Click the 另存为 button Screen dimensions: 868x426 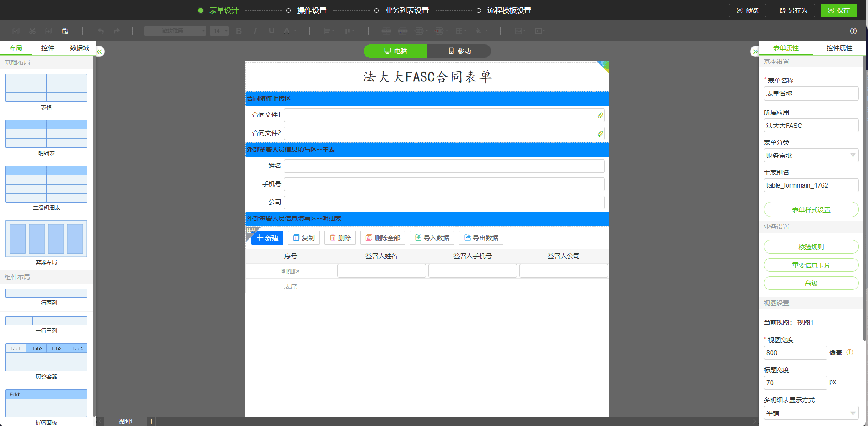coord(793,10)
